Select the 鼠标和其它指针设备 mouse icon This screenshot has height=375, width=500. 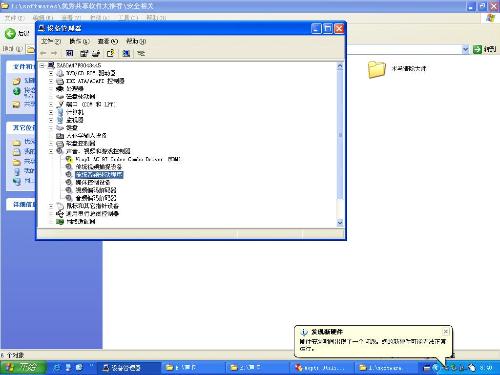[x=60, y=206]
